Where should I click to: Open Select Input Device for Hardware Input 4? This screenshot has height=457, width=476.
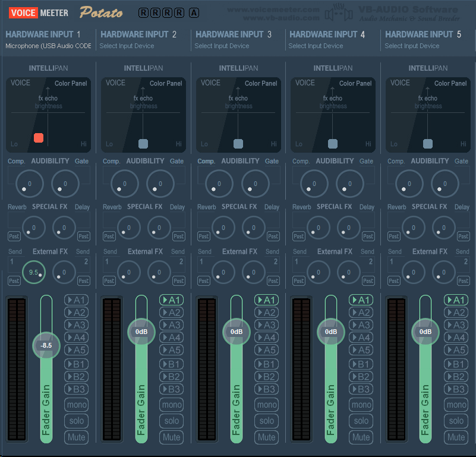click(316, 46)
